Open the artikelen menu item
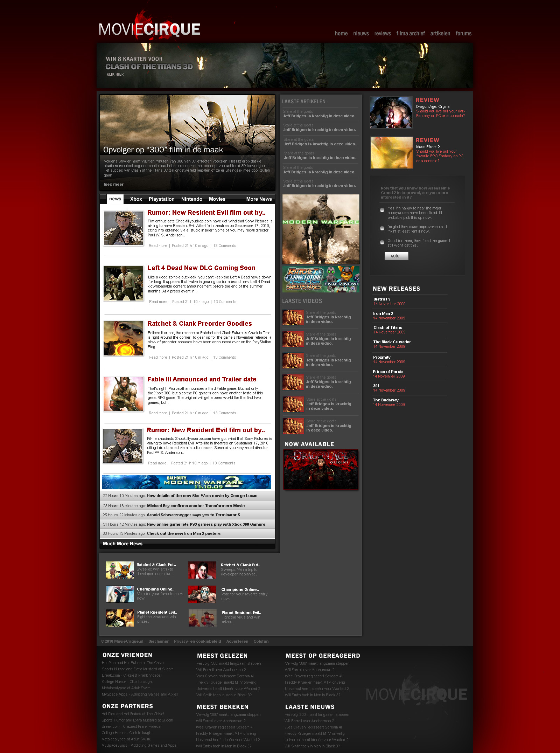The height and width of the screenshot is (753, 560). coord(440,34)
